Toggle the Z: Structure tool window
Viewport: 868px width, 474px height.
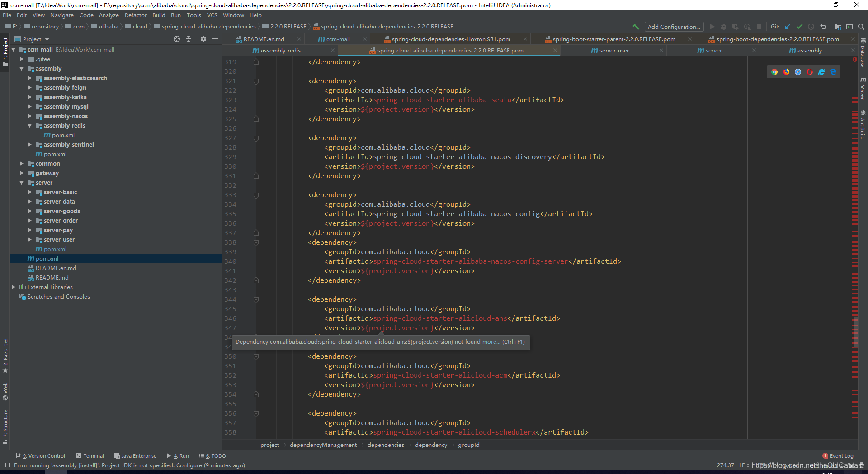point(5,427)
